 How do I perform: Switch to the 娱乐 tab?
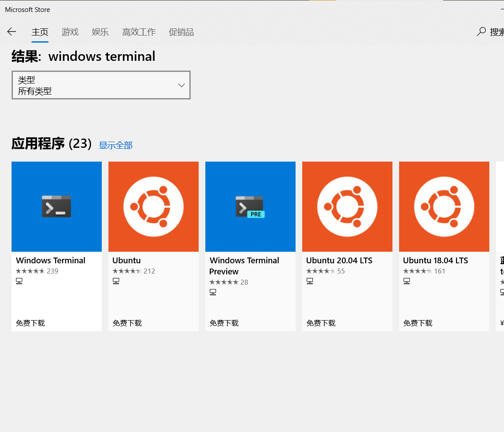(100, 32)
